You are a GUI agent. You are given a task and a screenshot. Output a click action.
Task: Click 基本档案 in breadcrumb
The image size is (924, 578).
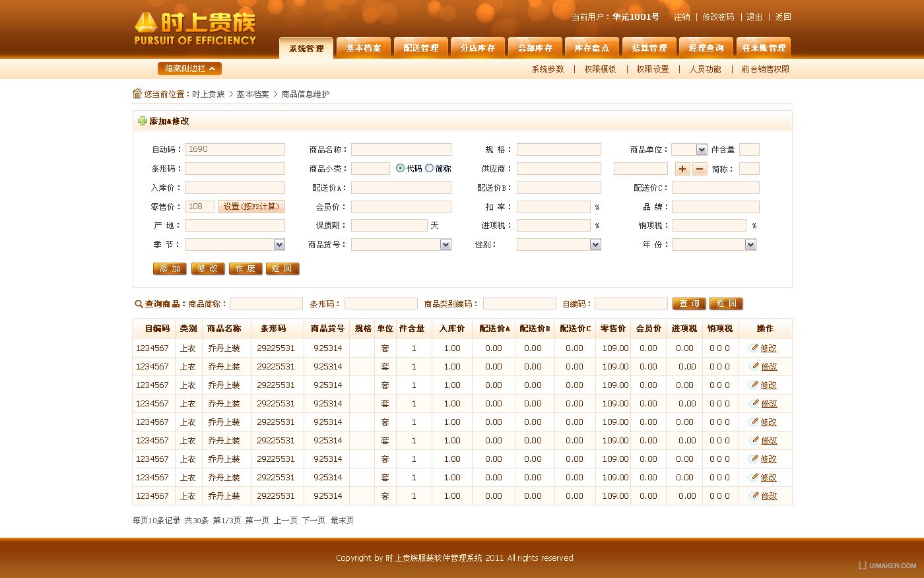point(253,94)
